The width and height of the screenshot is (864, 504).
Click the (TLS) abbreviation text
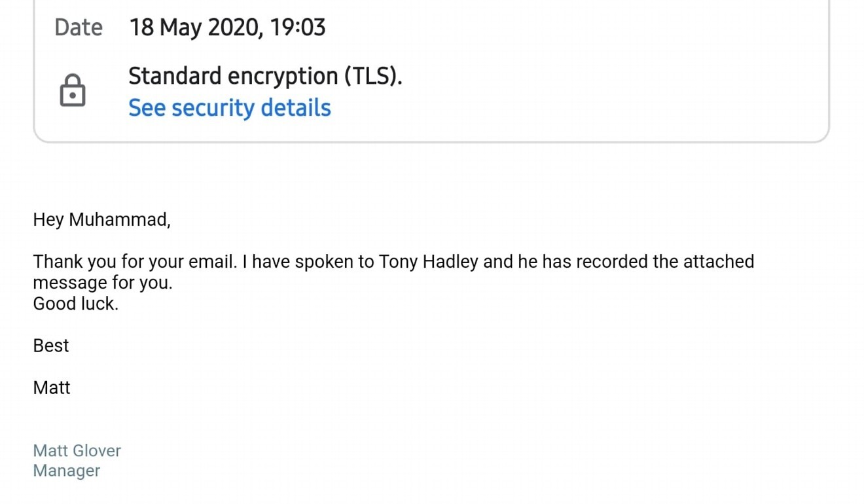373,77
